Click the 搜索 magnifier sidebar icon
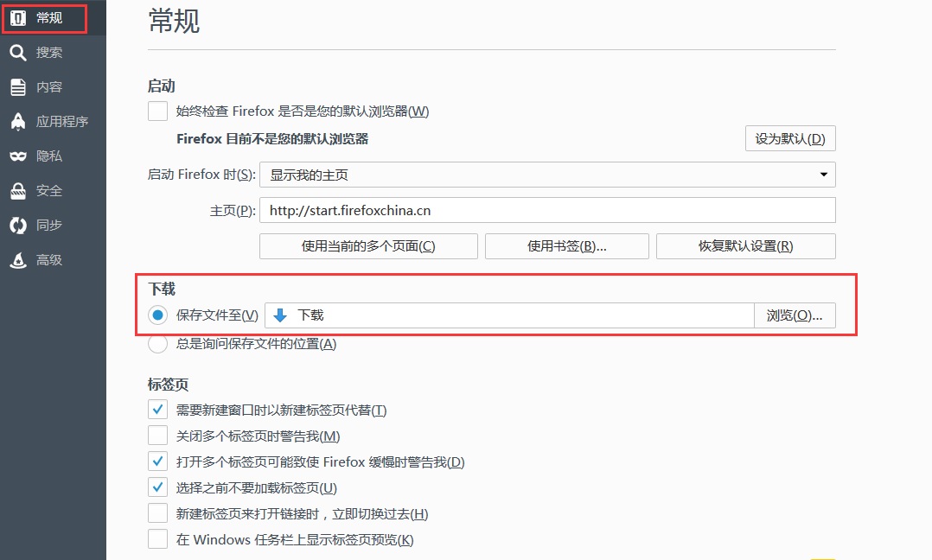 tap(18, 52)
